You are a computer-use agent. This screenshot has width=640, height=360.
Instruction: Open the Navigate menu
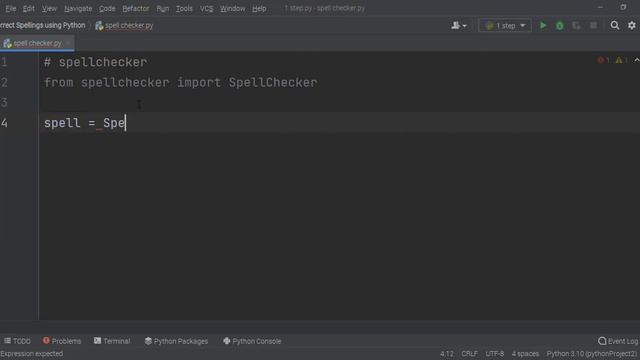pyautogui.click(x=78, y=8)
